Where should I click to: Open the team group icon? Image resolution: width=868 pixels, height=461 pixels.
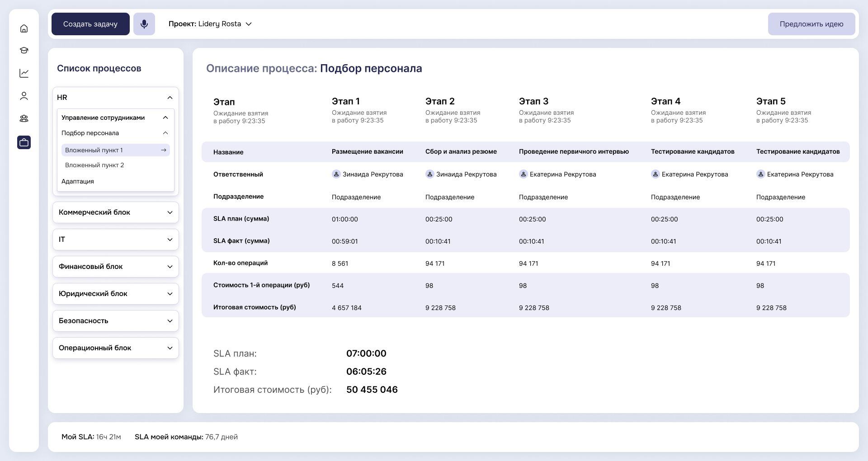coord(24,118)
